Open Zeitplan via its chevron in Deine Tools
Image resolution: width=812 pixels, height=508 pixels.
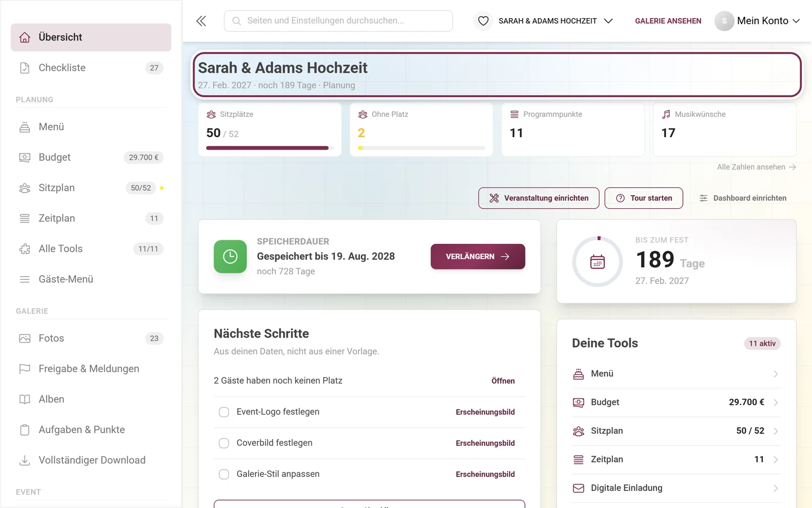pos(775,459)
